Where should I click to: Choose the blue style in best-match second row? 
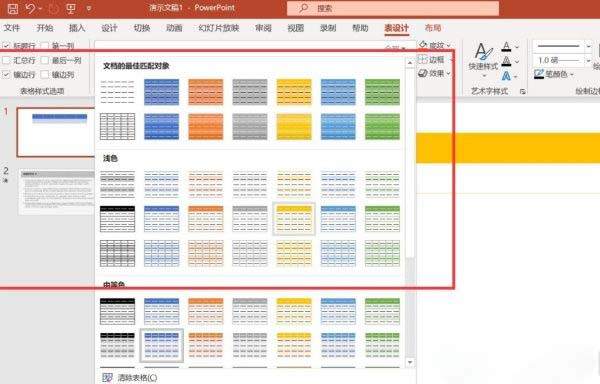click(161, 126)
